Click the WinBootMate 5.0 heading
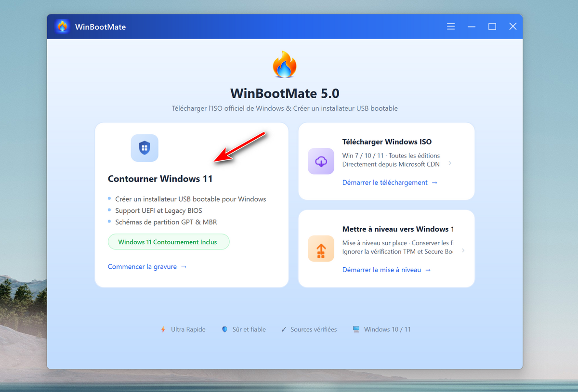 (284, 93)
